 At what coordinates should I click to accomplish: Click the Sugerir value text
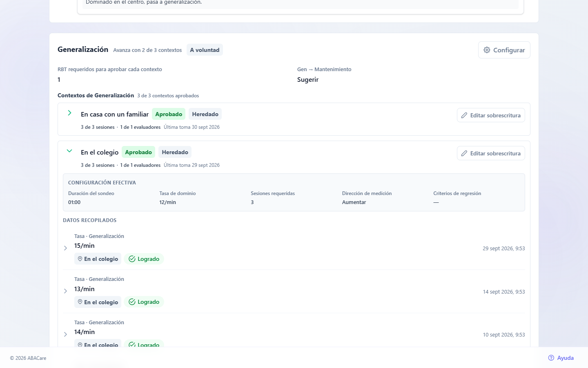click(308, 80)
